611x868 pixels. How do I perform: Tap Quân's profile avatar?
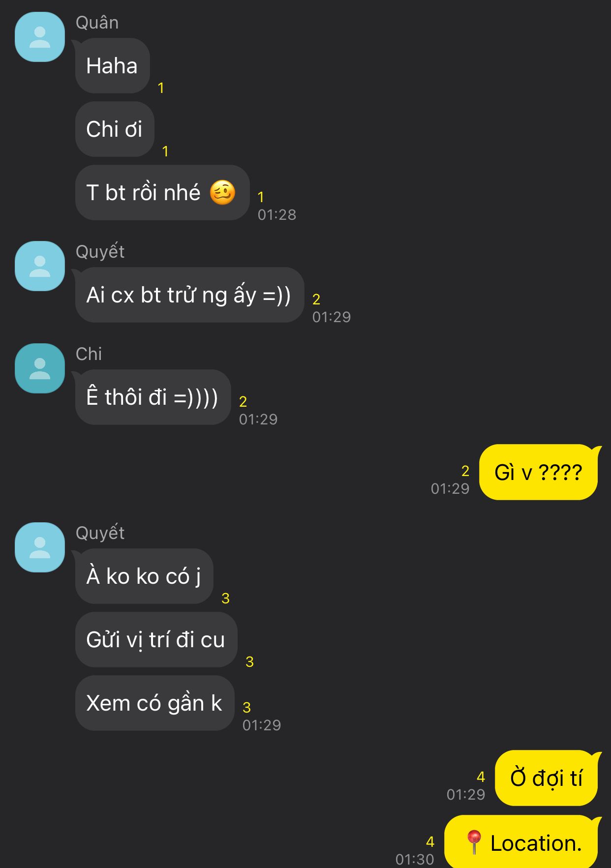coord(40,37)
